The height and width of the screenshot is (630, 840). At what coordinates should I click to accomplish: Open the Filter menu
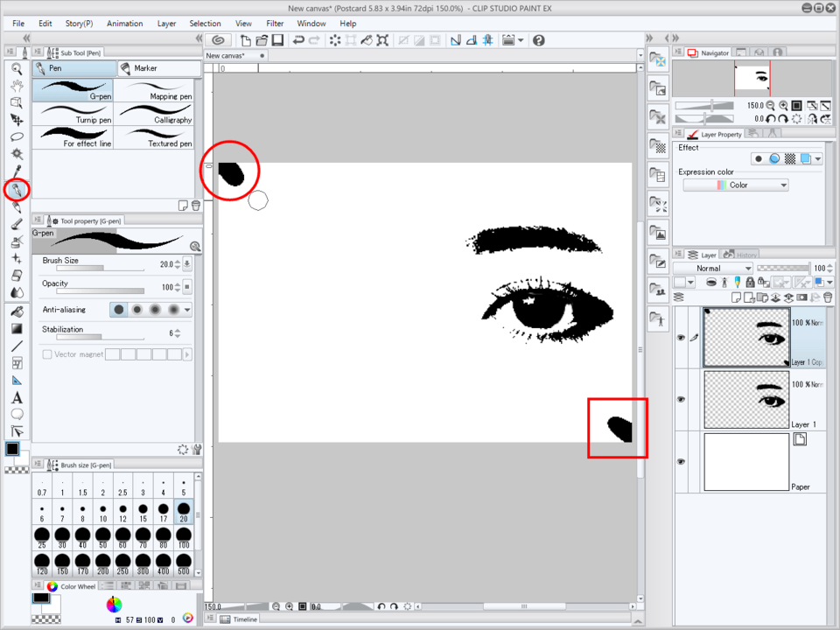tap(275, 24)
